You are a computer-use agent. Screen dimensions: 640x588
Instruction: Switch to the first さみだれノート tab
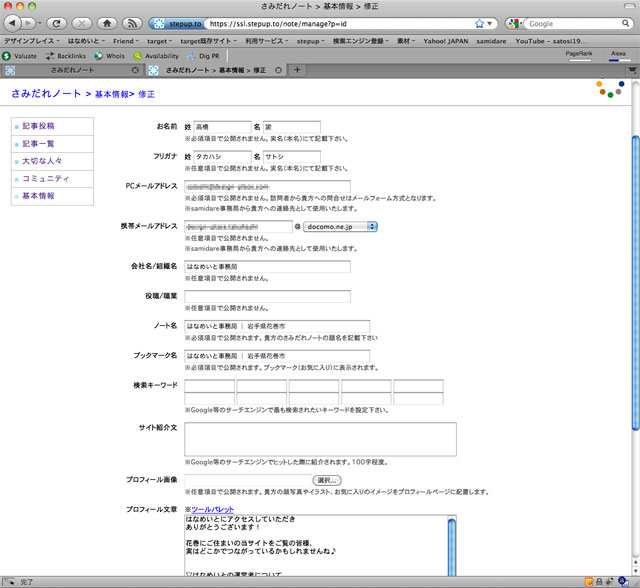[72, 70]
